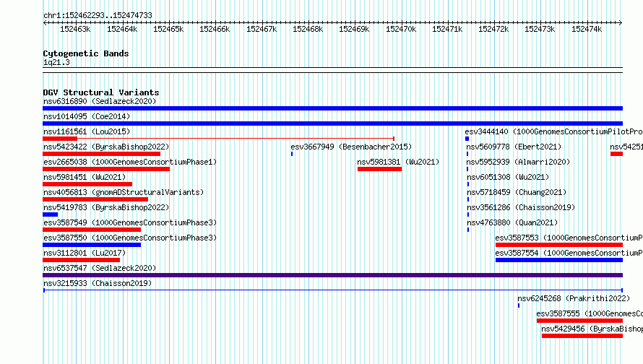Screen dimensions: 643x364
Task: Open esv3667949 (Besenbacher2015) label
Action: pos(351,147)
